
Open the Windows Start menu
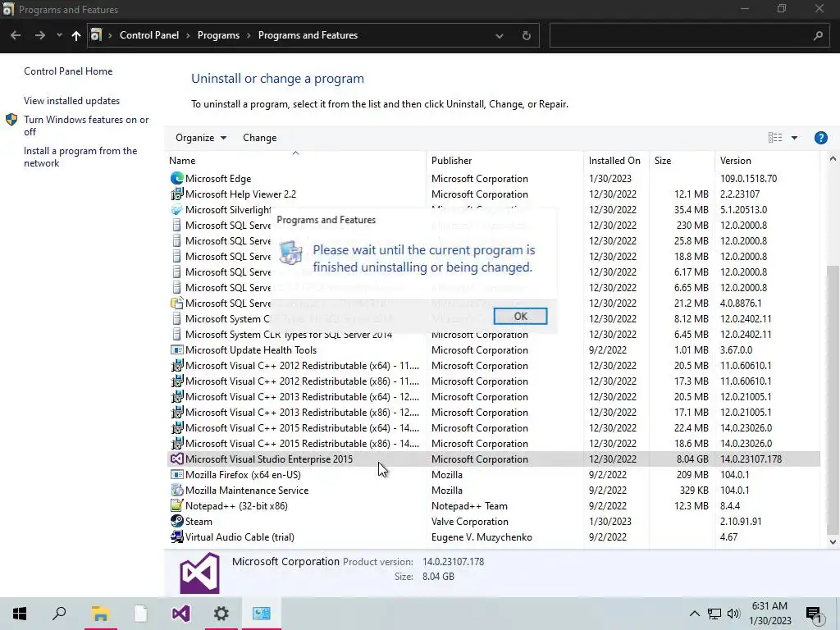pyautogui.click(x=20, y=614)
